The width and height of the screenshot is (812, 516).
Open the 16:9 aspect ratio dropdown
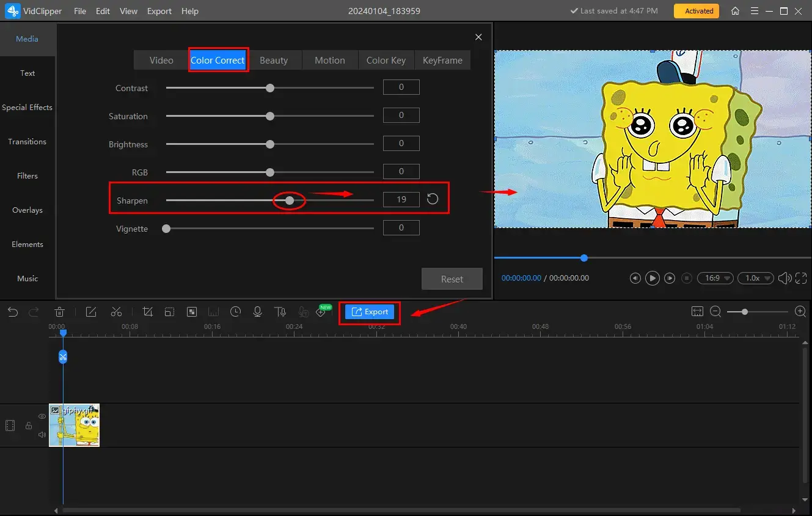(x=715, y=278)
